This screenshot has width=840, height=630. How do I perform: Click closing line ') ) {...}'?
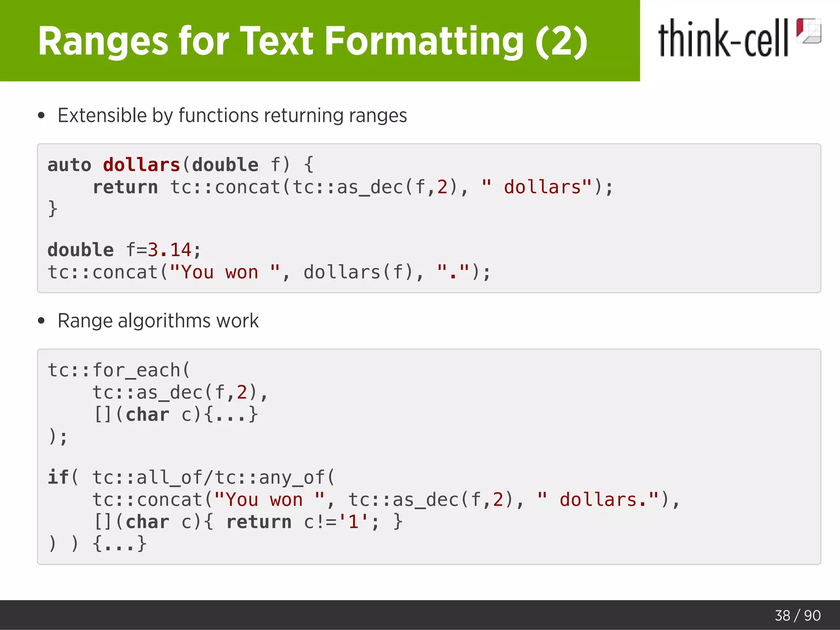97,544
